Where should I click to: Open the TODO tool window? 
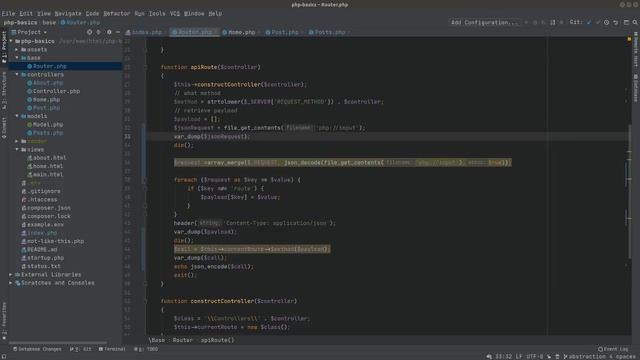point(146,349)
